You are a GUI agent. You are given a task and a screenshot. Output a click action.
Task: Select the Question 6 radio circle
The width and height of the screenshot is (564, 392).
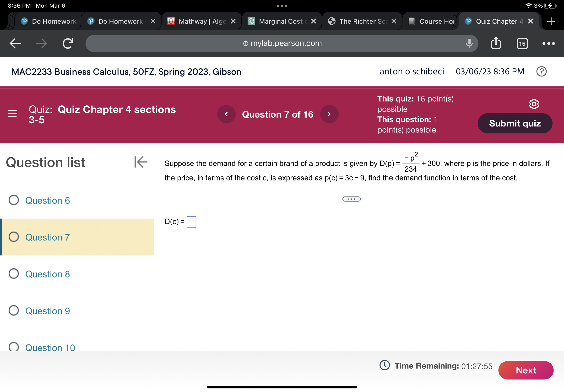pyautogui.click(x=14, y=200)
